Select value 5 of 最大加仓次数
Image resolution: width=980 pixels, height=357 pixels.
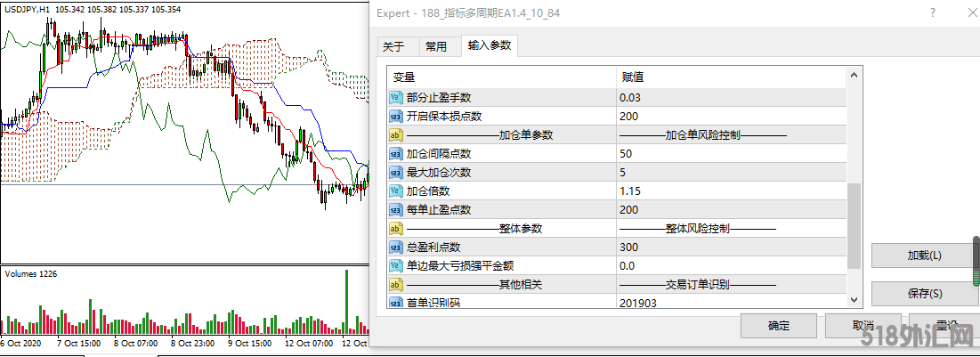622,173
